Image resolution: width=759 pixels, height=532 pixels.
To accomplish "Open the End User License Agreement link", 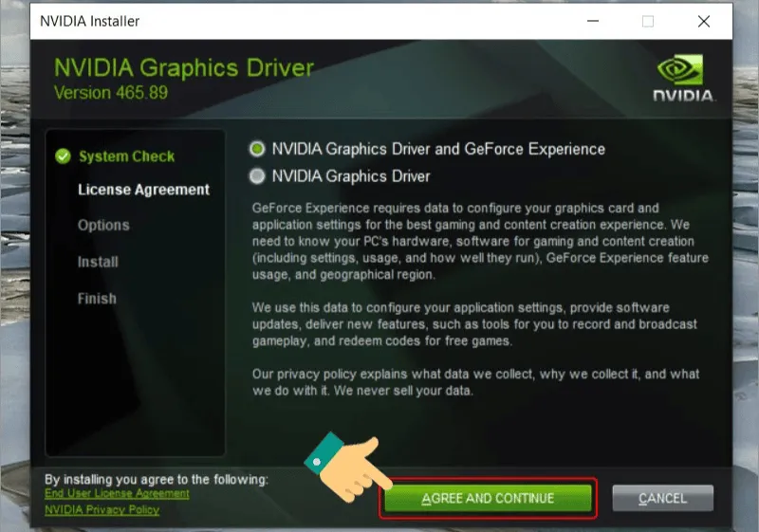I will (117, 493).
